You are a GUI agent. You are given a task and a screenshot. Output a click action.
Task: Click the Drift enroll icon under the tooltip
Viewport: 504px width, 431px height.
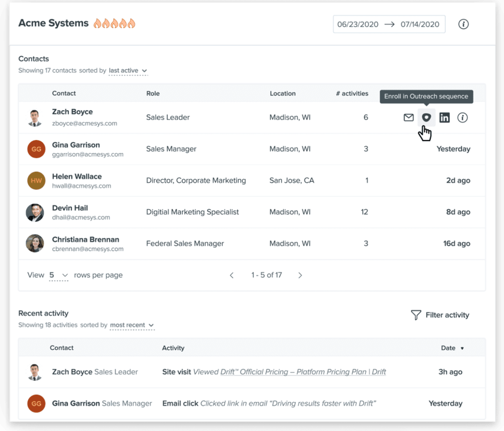pyautogui.click(x=427, y=117)
